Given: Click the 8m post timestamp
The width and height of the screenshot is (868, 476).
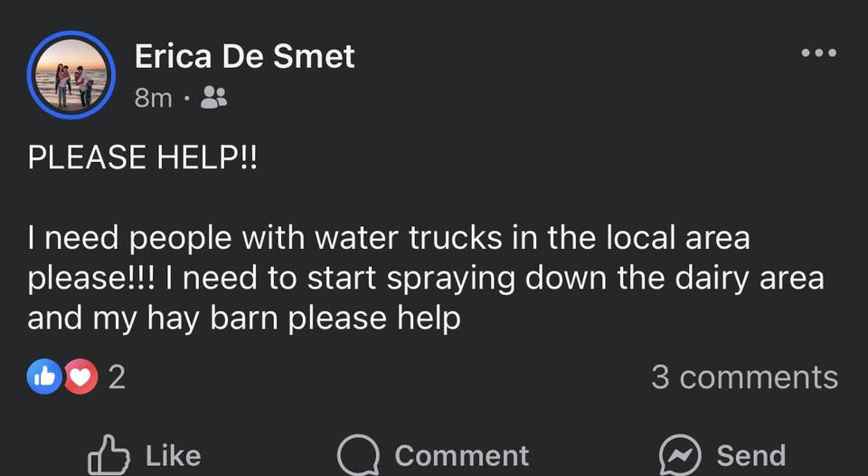Looking at the screenshot, I should [x=153, y=98].
